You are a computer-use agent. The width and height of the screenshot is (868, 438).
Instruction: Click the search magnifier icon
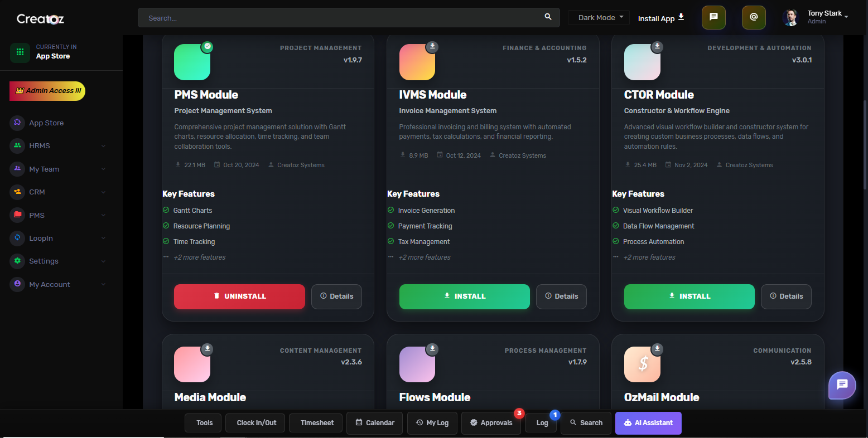click(548, 17)
